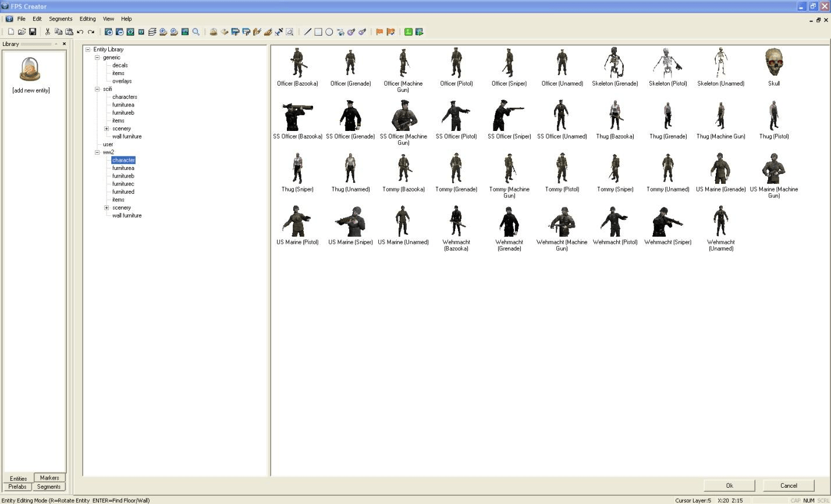The height and width of the screenshot is (504, 831).
Task: Click the New file icon in toolbar
Action: [10, 32]
